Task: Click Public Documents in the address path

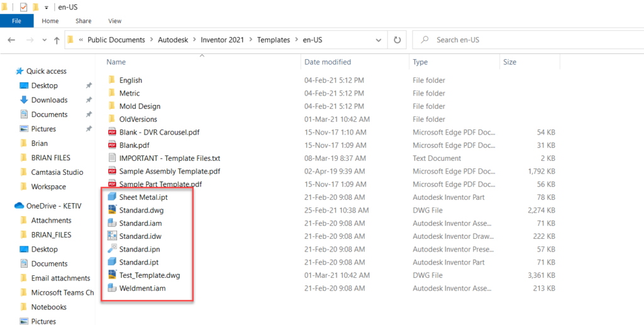Action: pyautogui.click(x=116, y=40)
